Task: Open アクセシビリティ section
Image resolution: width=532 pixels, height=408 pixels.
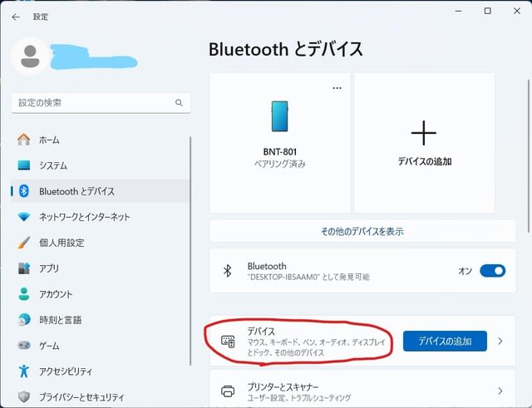Action: coord(101,371)
